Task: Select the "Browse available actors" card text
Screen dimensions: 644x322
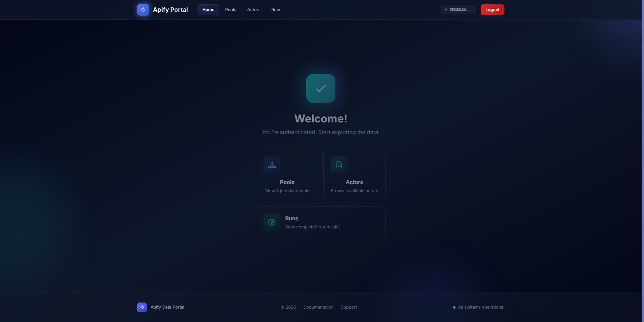Action: pyautogui.click(x=354, y=191)
